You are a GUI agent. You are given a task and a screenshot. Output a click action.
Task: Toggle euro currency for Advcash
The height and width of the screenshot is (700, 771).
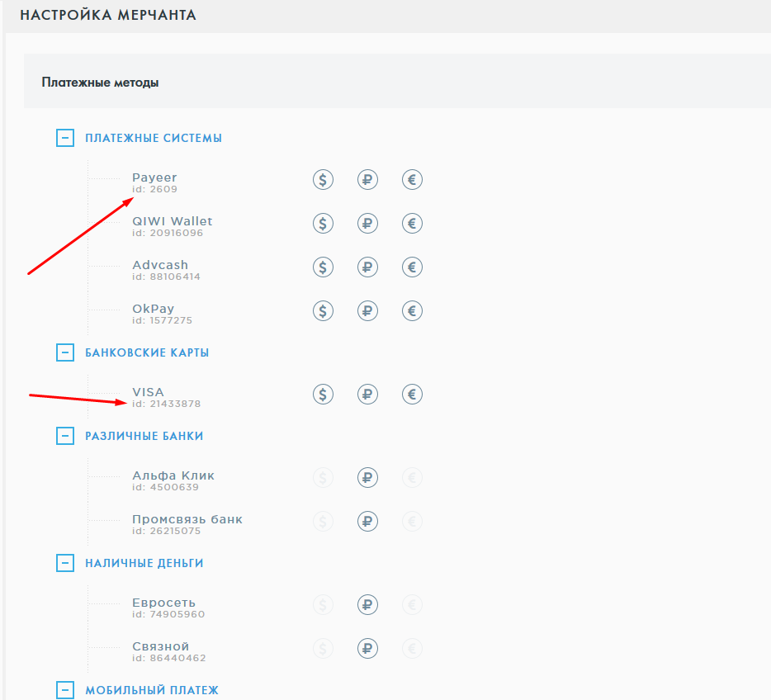[412, 267]
